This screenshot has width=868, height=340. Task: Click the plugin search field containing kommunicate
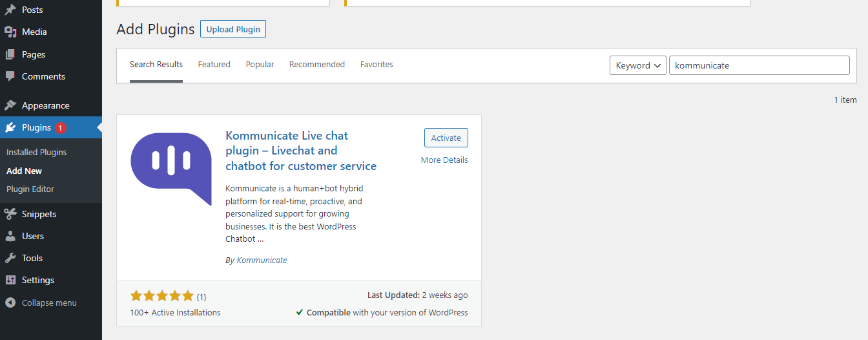pyautogui.click(x=759, y=65)
